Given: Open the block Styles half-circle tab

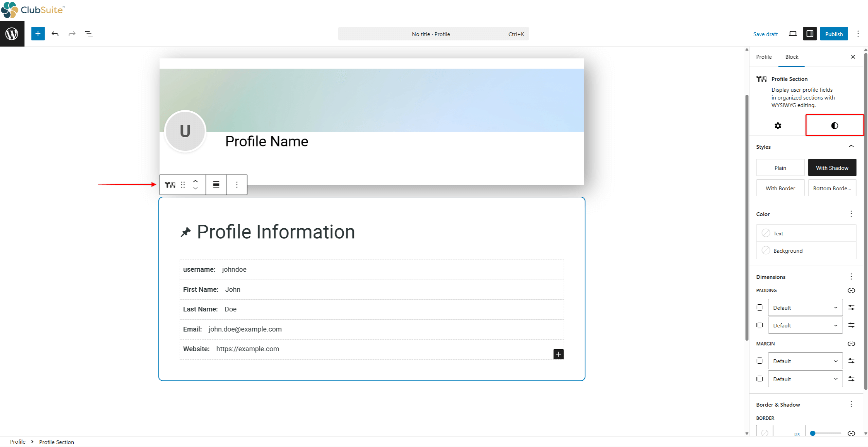Looking at the screenshot, I should coord(834,126).
